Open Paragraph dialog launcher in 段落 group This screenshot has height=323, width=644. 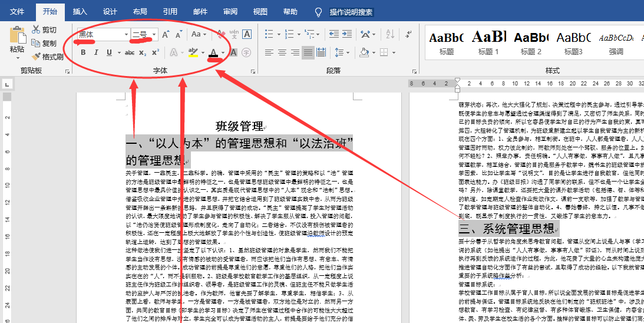pyautogui.click(x=414, y=71)
